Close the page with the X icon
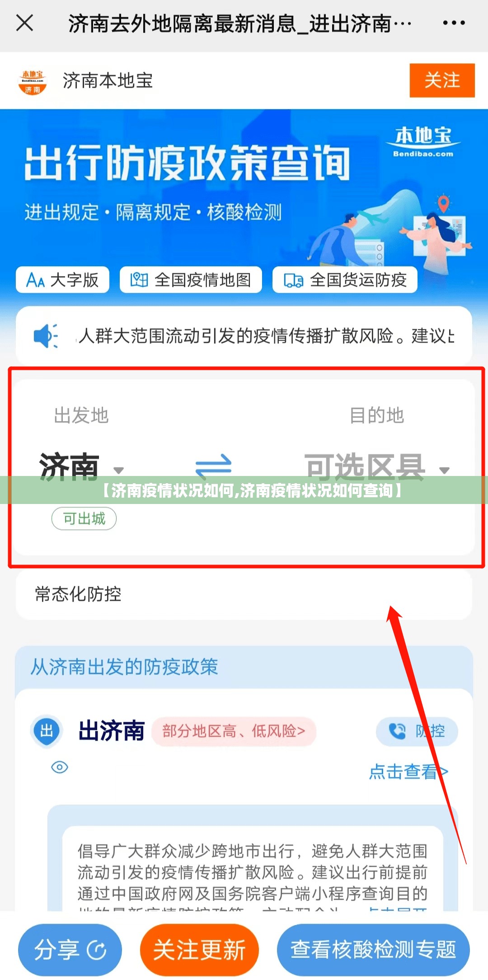 coord(25,23)
